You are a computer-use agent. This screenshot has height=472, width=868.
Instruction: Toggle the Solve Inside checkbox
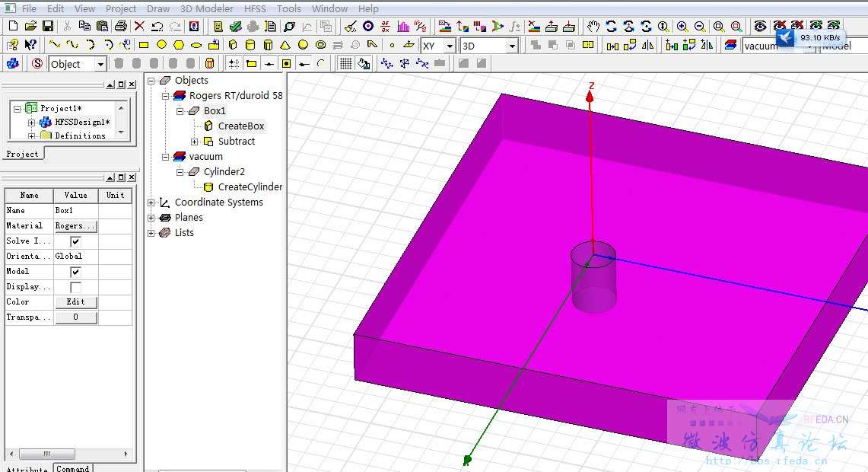click(75, 241)
